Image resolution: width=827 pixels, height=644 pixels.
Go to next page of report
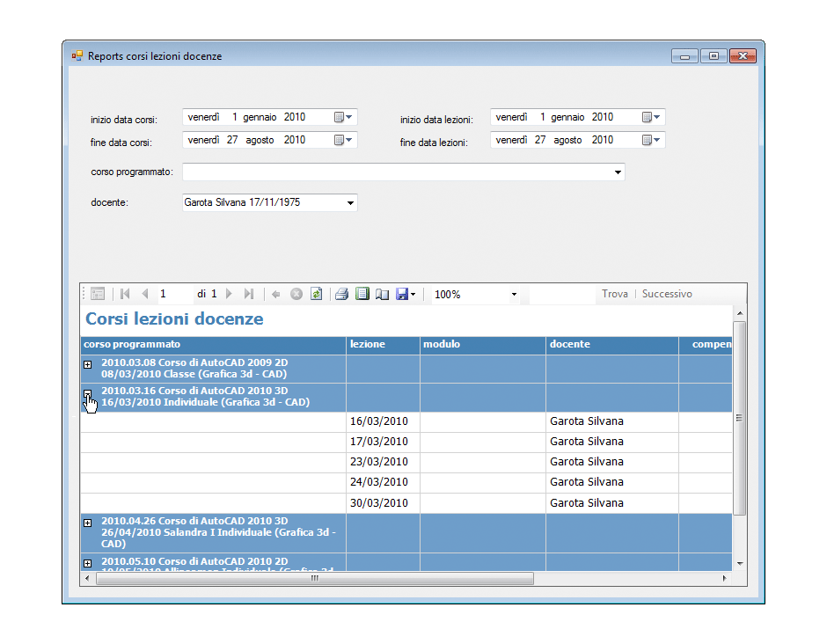pos(229,294)
